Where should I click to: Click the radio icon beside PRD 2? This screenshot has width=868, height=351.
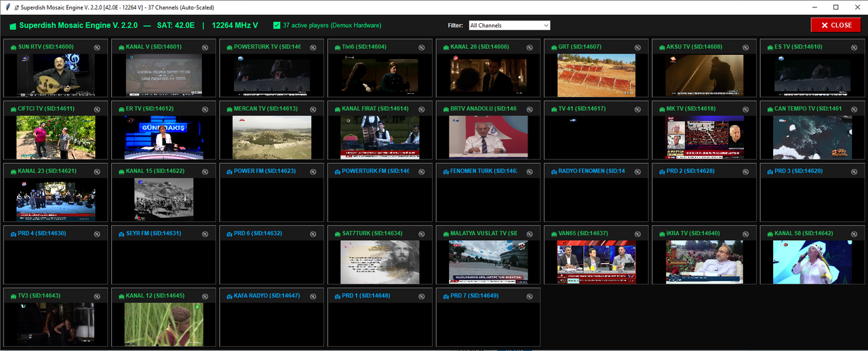click(662, 172)
